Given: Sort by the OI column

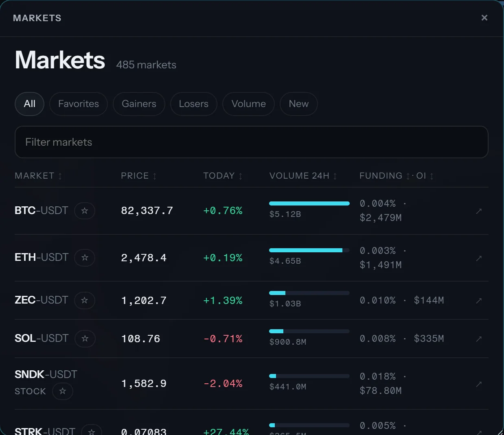Looking at the screenshot, I should (x=425, y=176).
